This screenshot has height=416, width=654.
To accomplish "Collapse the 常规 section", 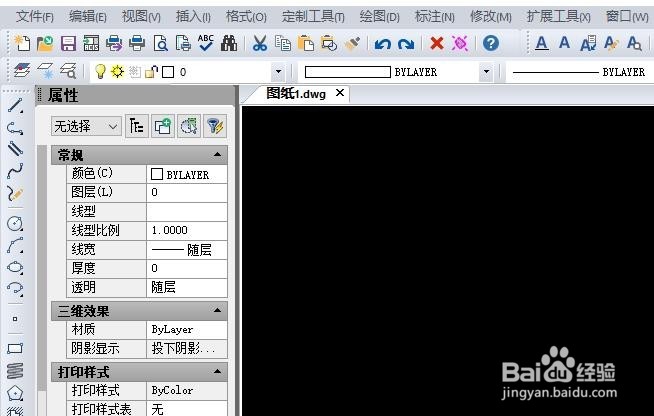I will 217,155.
